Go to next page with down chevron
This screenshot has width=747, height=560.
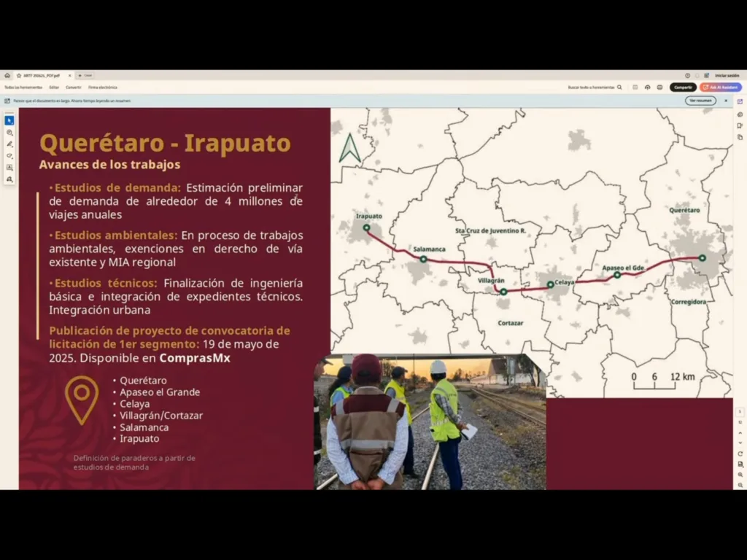[x=740, y=442]
